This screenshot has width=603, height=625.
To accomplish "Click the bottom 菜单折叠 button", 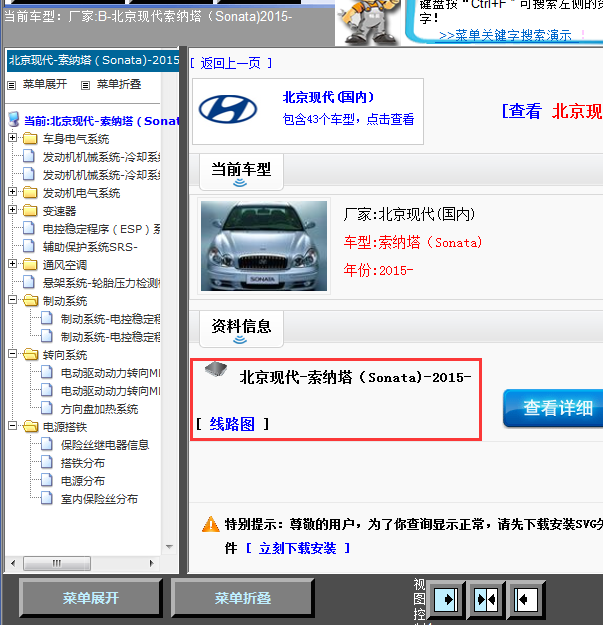I will (243, 598).
